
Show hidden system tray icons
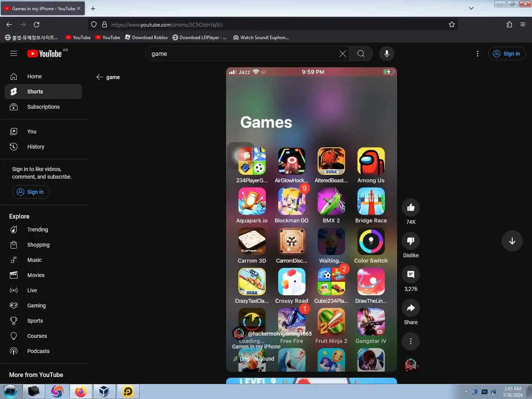(x=466, y=392)
